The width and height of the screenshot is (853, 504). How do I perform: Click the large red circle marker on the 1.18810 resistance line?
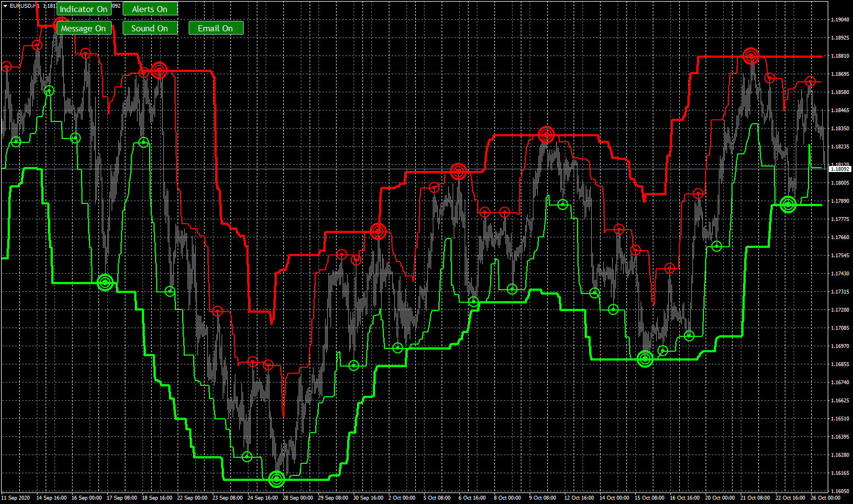click(x=751, y=56)
